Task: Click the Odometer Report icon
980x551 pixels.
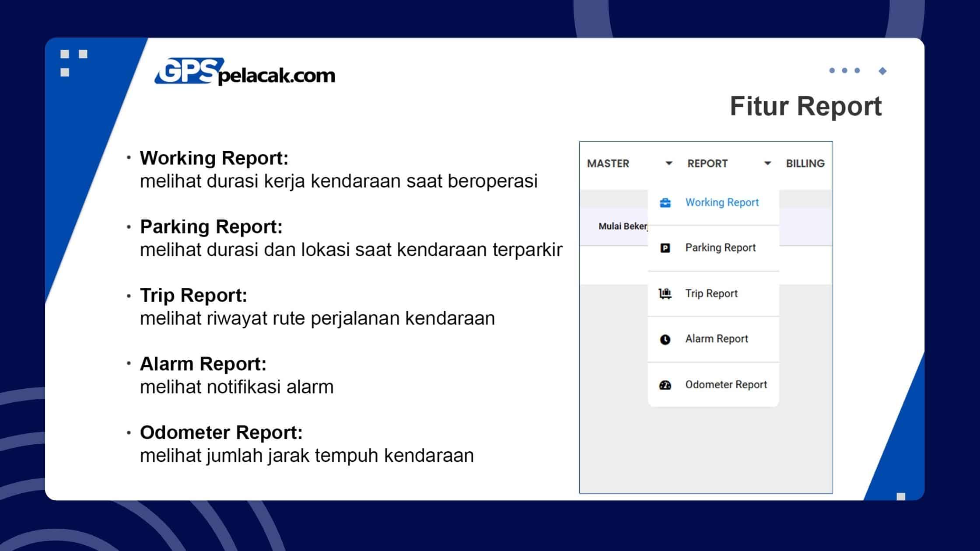Action: [664, 384]
